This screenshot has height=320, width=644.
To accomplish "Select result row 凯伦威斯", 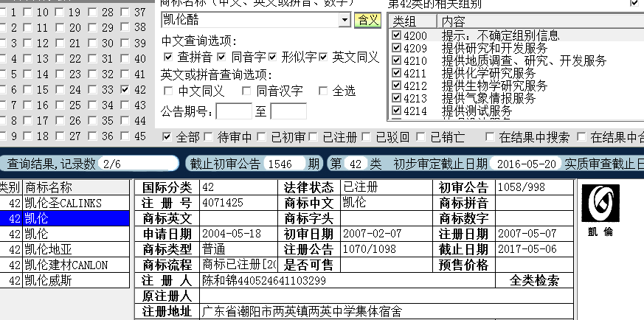I will [x=64, y=281].
